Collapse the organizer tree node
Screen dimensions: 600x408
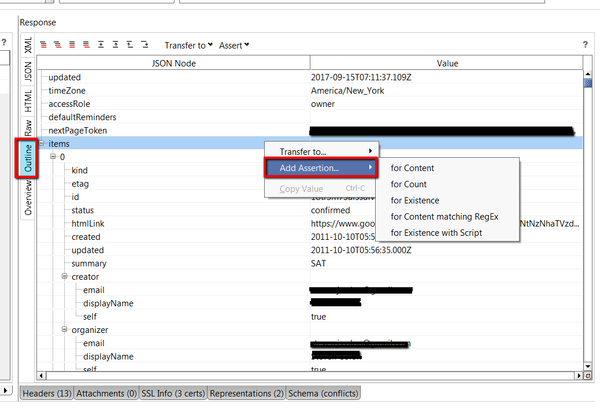(64, 329)
